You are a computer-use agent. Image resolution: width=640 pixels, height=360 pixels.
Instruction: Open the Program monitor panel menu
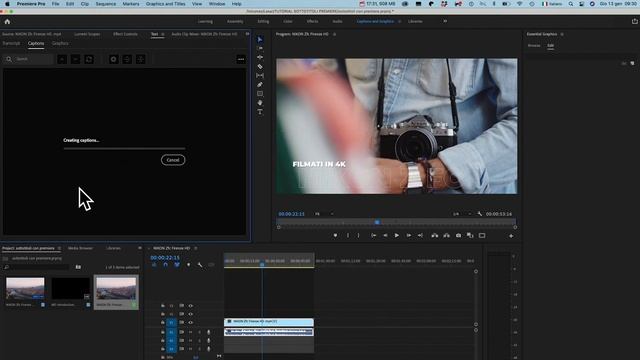click(334, 34)
